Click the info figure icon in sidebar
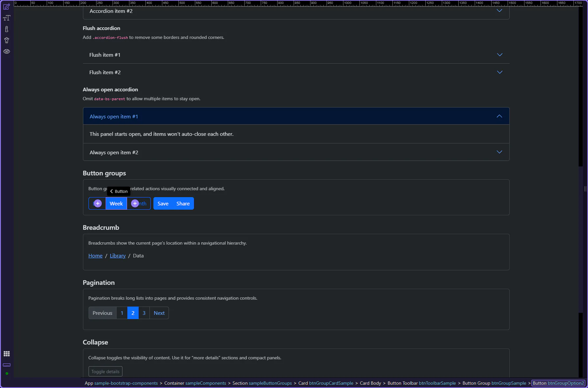Image resolution: width=588 pixels, height=388 pixels. tap(7, 29)
